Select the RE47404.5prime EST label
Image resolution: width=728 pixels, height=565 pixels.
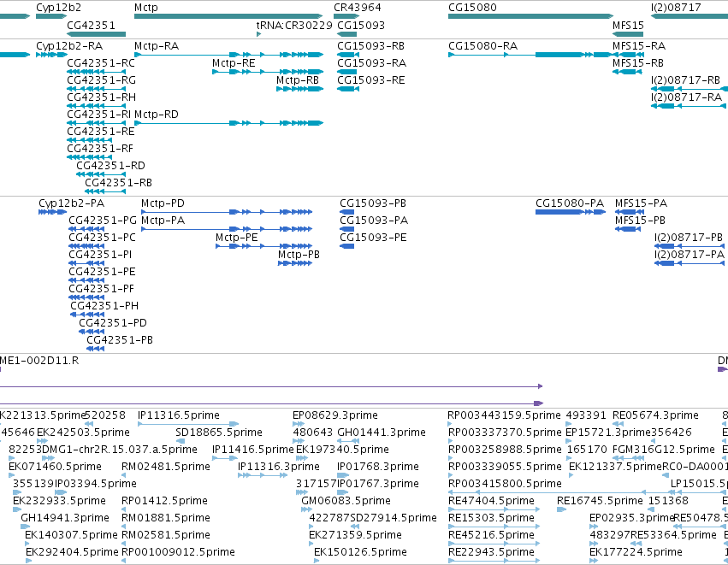[491, 501]
